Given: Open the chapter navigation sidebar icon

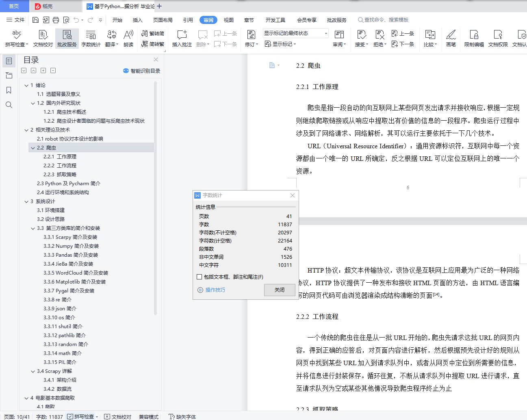Looking at the screenshot, I should pos(9,76).
